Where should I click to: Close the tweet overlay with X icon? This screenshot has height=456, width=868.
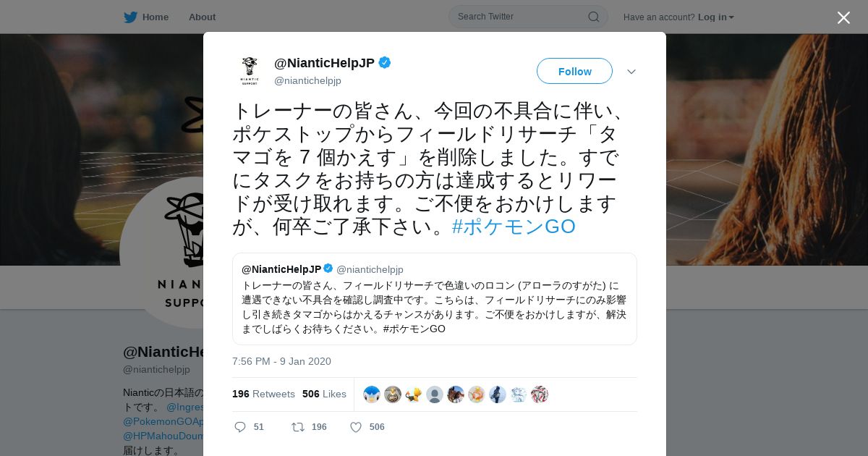(843, 17)
